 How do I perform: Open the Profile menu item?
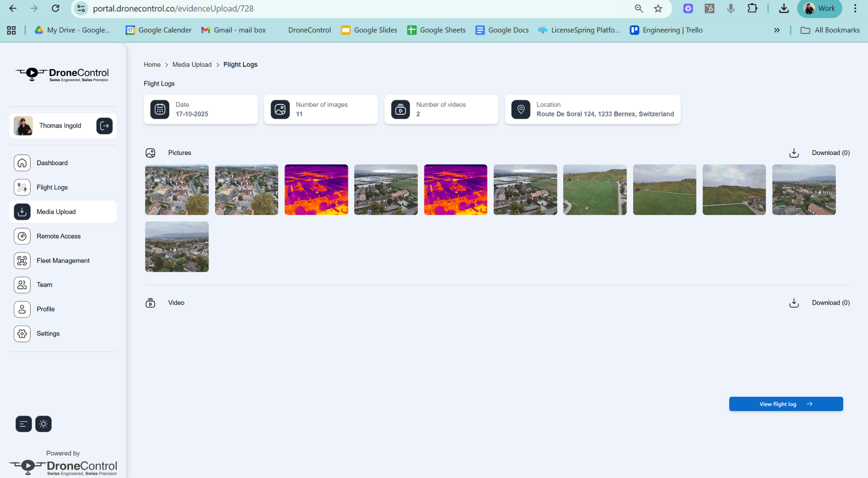pos(45,309)
